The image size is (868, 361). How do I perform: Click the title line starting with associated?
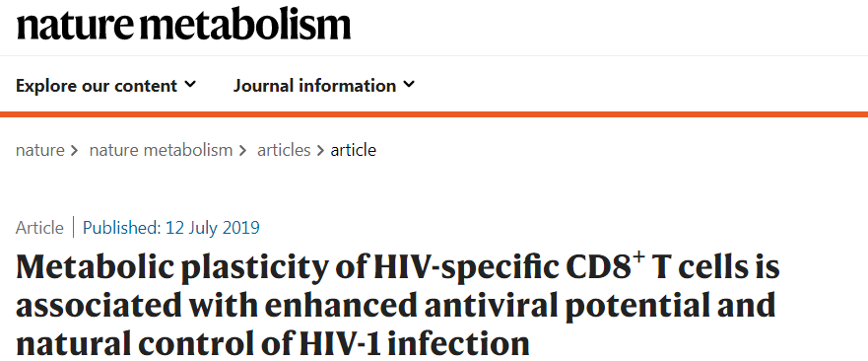pyautogui.click(x=395, y=306)
